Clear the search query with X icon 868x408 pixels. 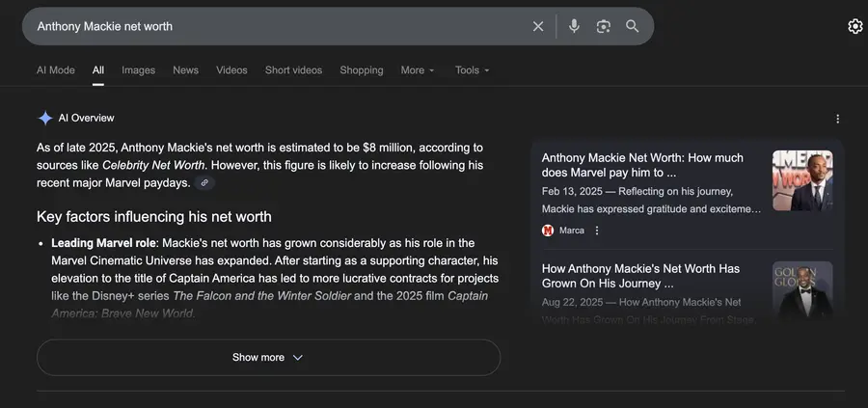[538, 26]
